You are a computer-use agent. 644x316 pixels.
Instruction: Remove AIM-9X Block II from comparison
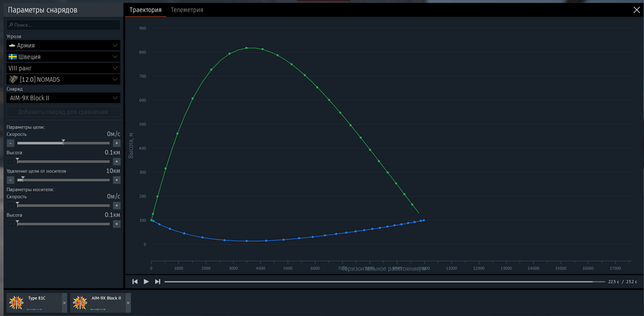128,303
